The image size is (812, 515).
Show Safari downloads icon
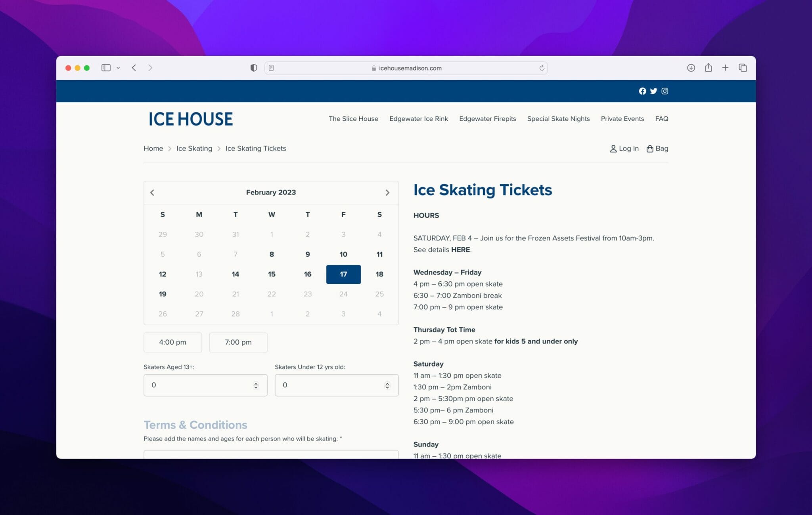[x=691, y=68]
